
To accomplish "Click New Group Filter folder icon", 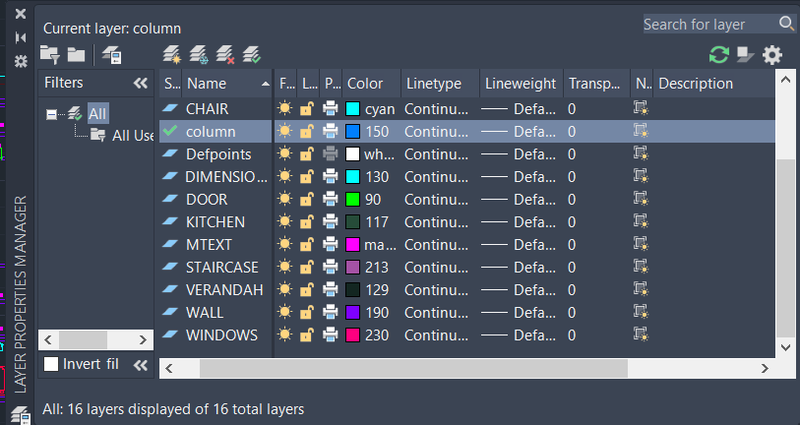I will click(76, 55).
